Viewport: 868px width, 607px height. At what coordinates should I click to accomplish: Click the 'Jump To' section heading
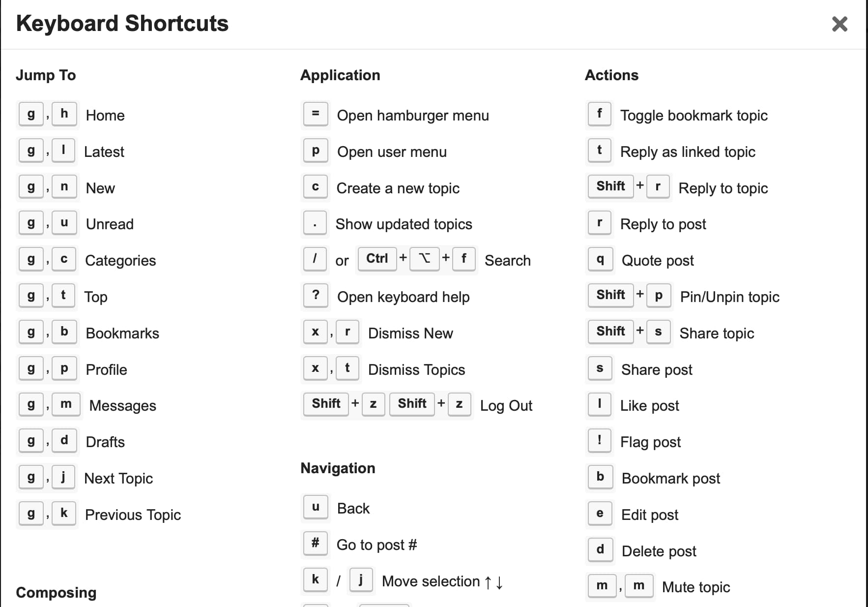tap(46, 75)
